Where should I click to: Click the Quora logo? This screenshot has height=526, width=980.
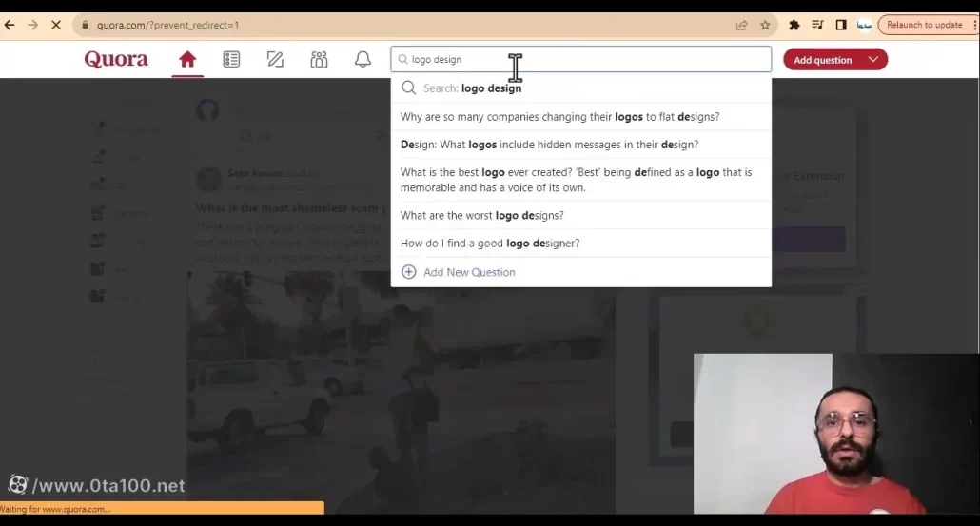click(x=116, y=60)
